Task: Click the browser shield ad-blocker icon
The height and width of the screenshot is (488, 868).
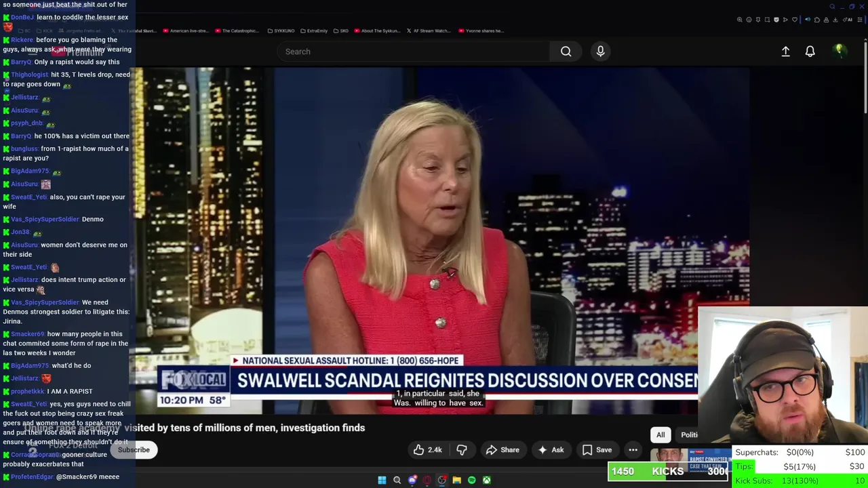Action: tap(776, 20)
